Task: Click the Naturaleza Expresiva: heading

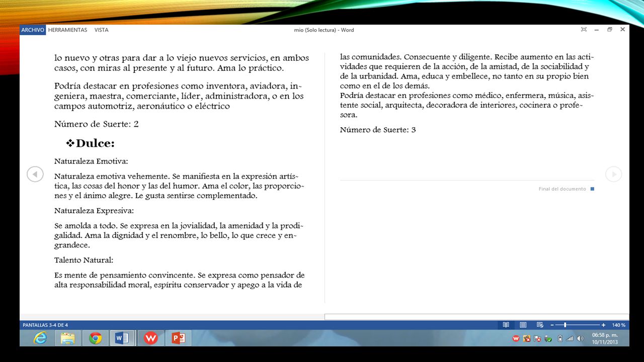Action: [x=94, y=211]
